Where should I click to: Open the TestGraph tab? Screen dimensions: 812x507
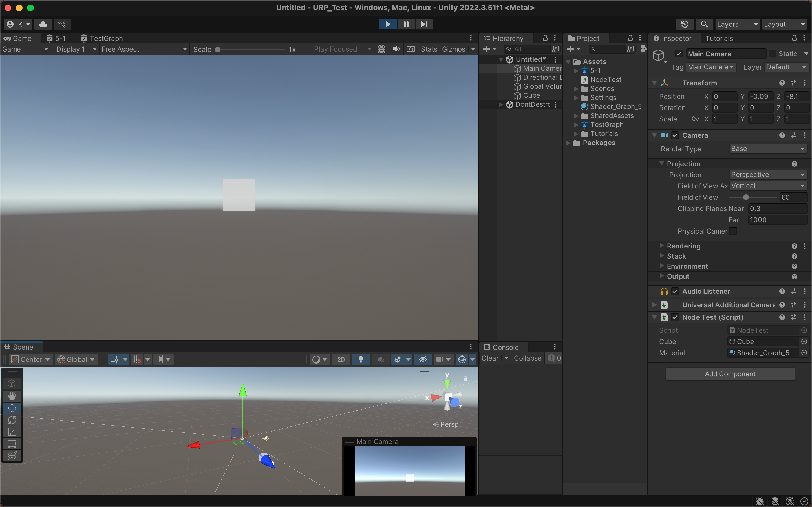(102, 38)
